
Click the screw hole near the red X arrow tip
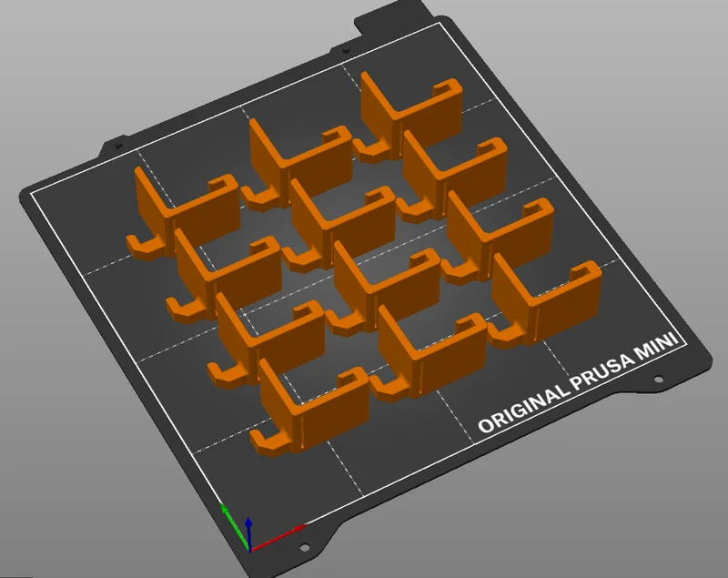pos(305,548)
